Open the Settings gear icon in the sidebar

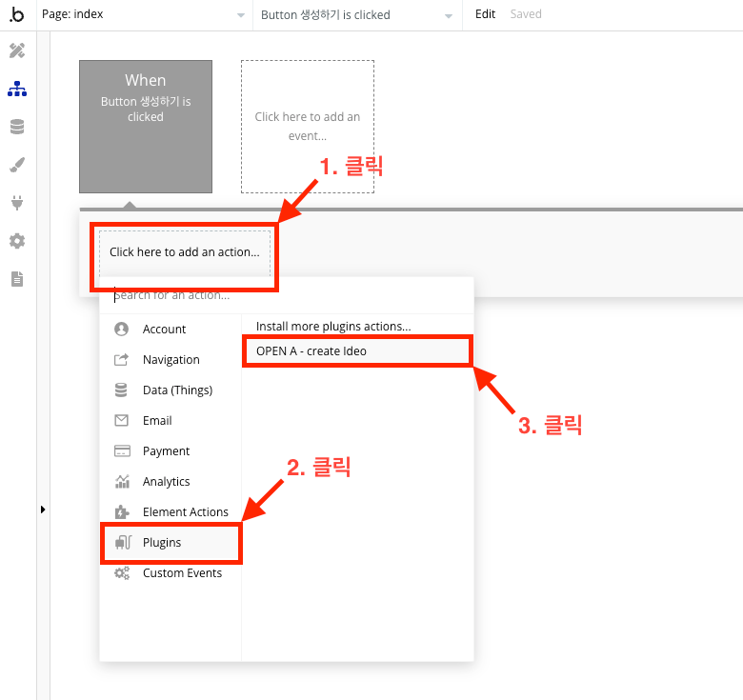[17, 241]
